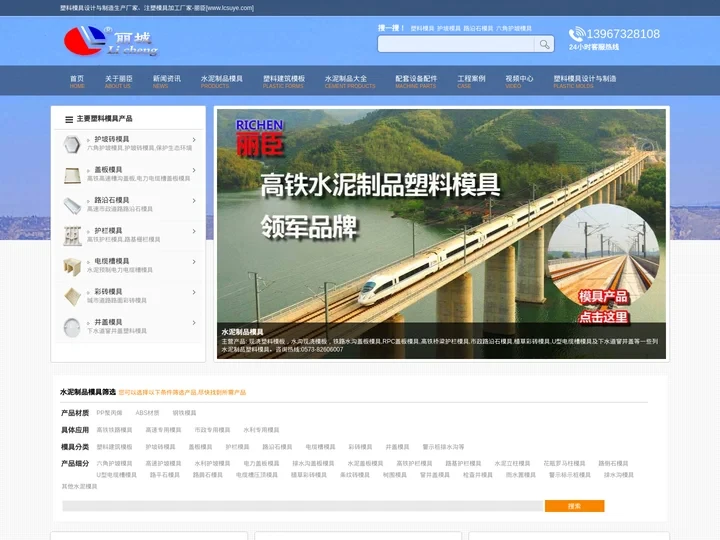Image resolution: width=720 pixels, height=540 pixels.
Task: Select 市政专用模具 application filter
Action: [x=212, y=430]
